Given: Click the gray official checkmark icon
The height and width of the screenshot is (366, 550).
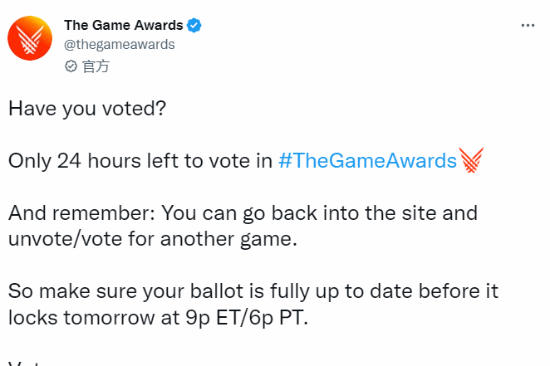Looking at the screenshot, I should point(71,66).
